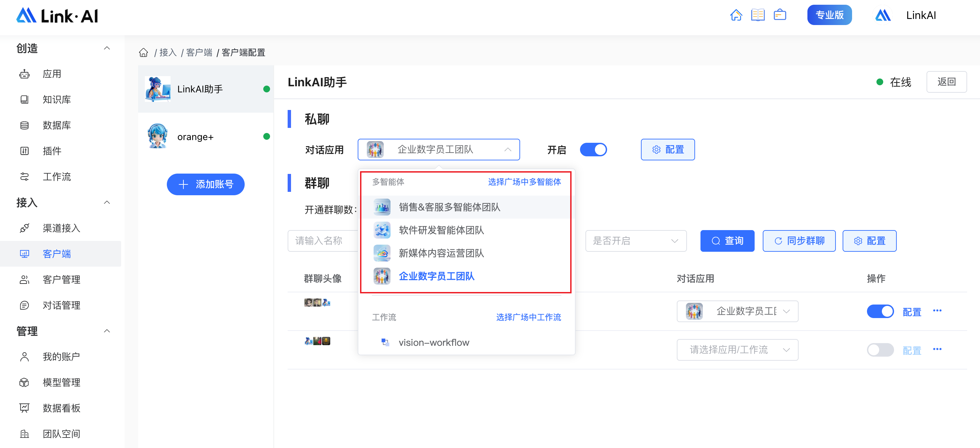Open 请选择应用/工作流 dropdown in second row

[737, 350]
